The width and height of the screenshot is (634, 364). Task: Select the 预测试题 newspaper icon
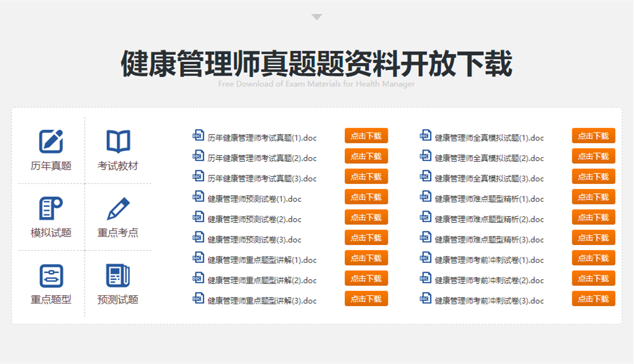pos(118,276)
